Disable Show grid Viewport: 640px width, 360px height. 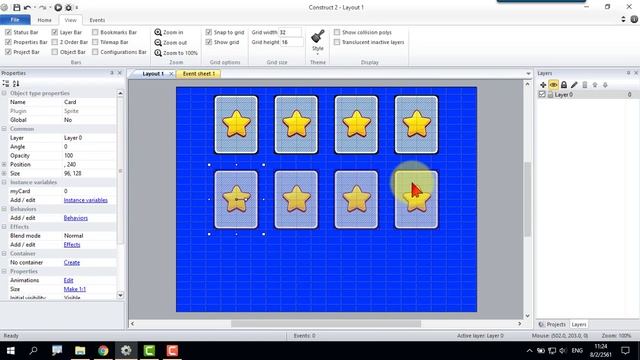[209, 42]
